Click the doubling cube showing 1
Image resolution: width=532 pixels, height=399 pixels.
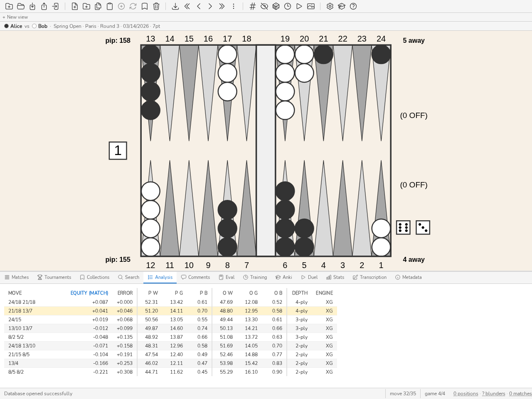(118, 150)
